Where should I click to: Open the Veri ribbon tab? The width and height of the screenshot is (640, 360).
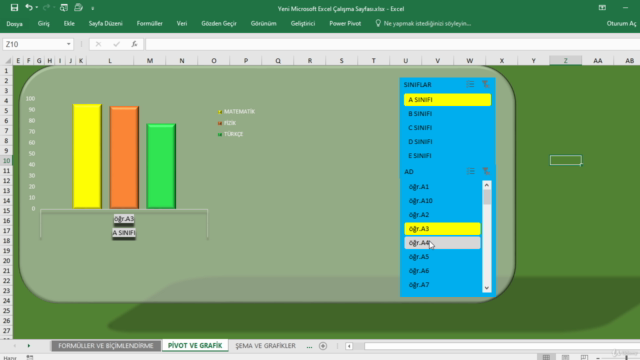[x=182, y=24]
